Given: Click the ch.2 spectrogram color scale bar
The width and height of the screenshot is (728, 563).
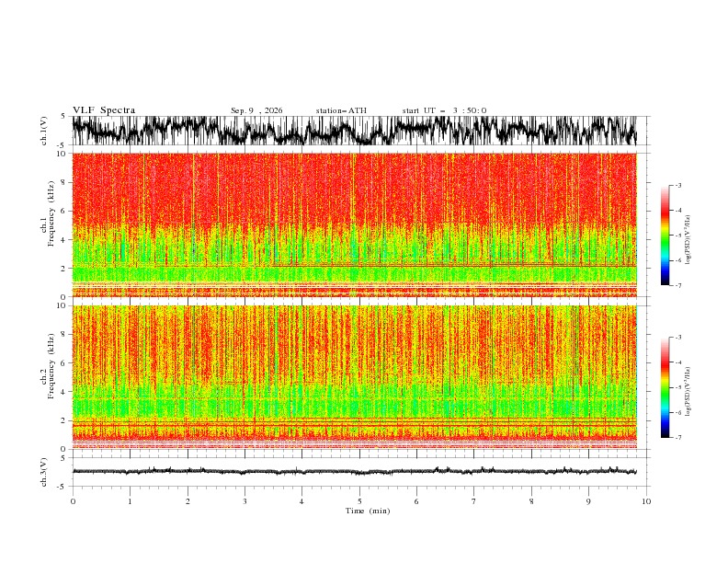Looking at the screenshot, I should 665,387.
